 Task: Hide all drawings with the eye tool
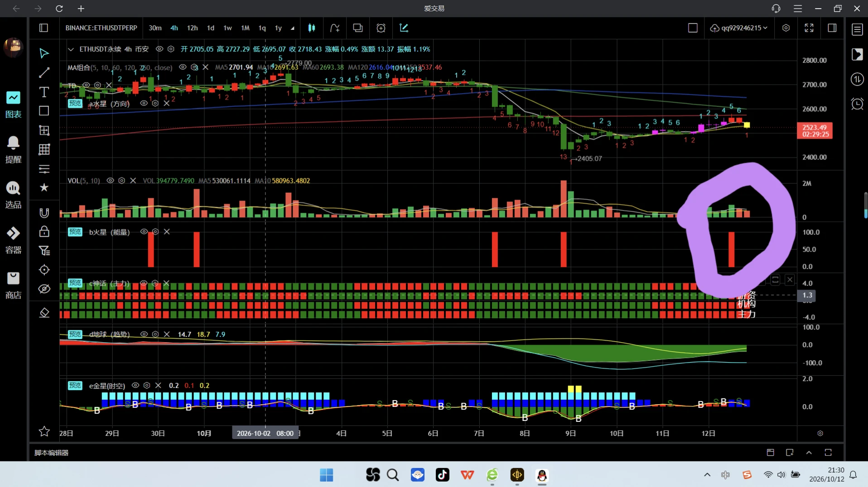point(44,289)
